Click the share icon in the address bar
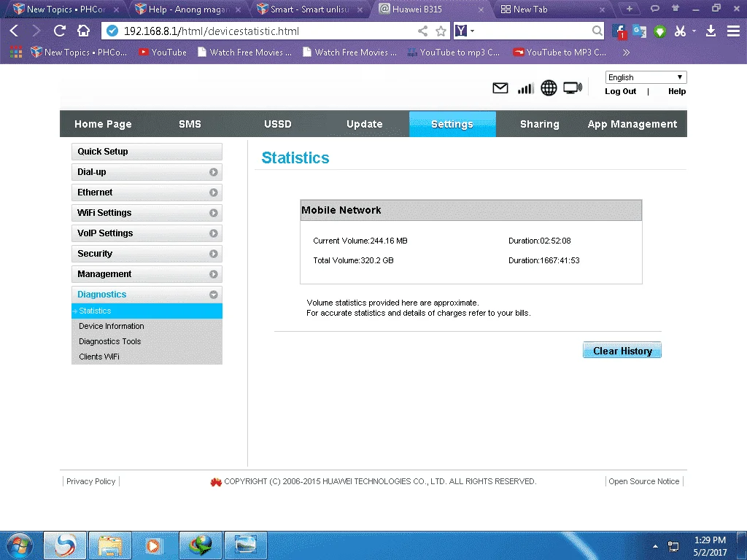The width and height of the screenshot is (747, 560). tap(422, 31)
